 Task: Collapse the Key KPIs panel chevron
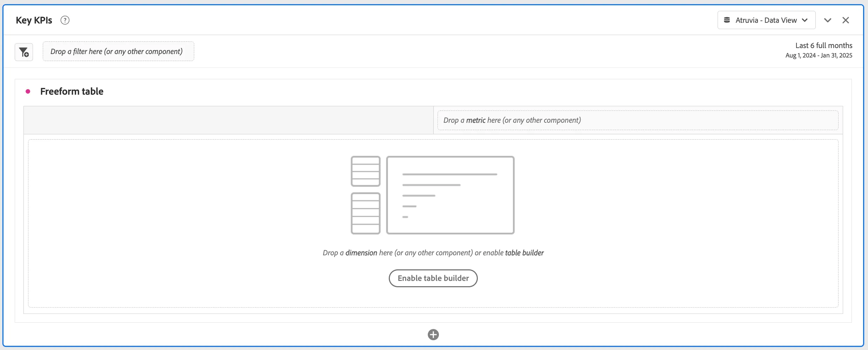828,20
